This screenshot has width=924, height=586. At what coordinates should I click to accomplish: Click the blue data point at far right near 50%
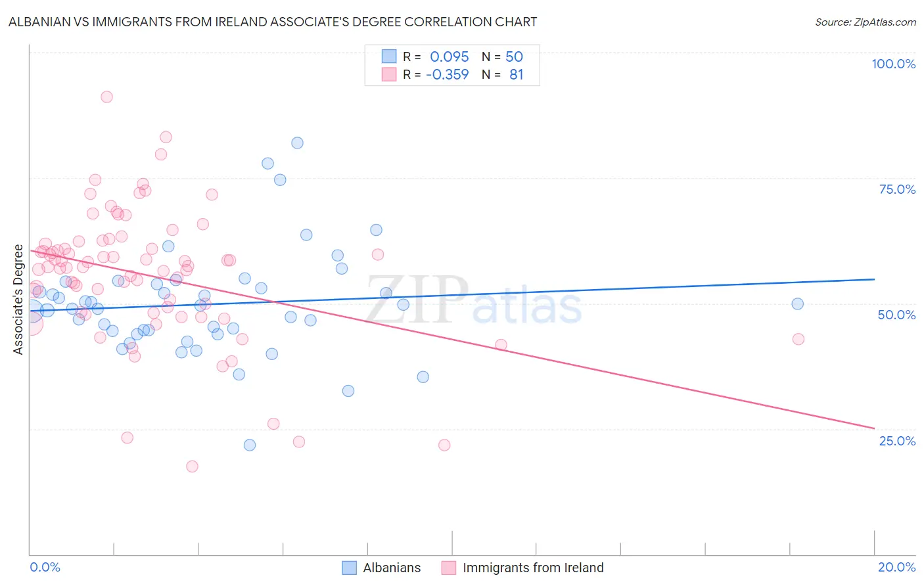[797, 304]
